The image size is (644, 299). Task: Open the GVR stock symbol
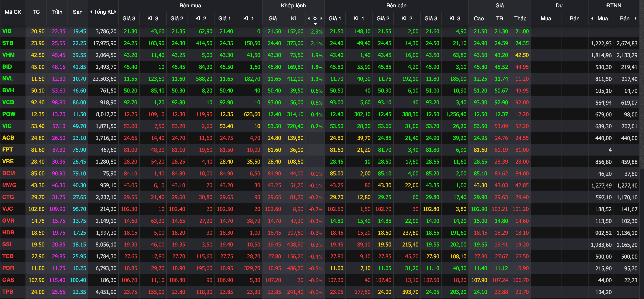click(8, 221)
